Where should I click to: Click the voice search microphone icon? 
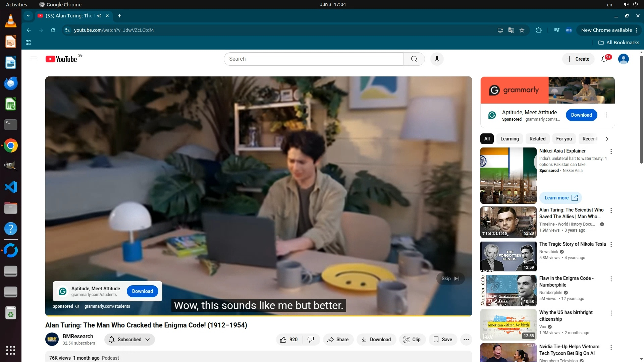(437, 59)
